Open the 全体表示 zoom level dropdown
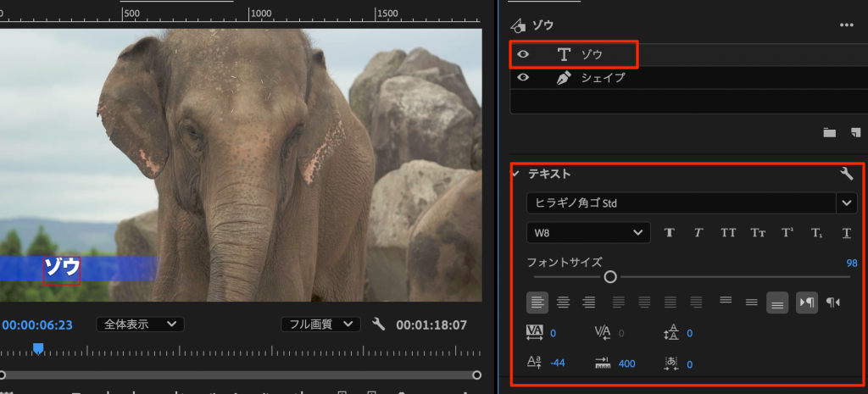Viewport: 868px width, 394px height. click(140, 325)
